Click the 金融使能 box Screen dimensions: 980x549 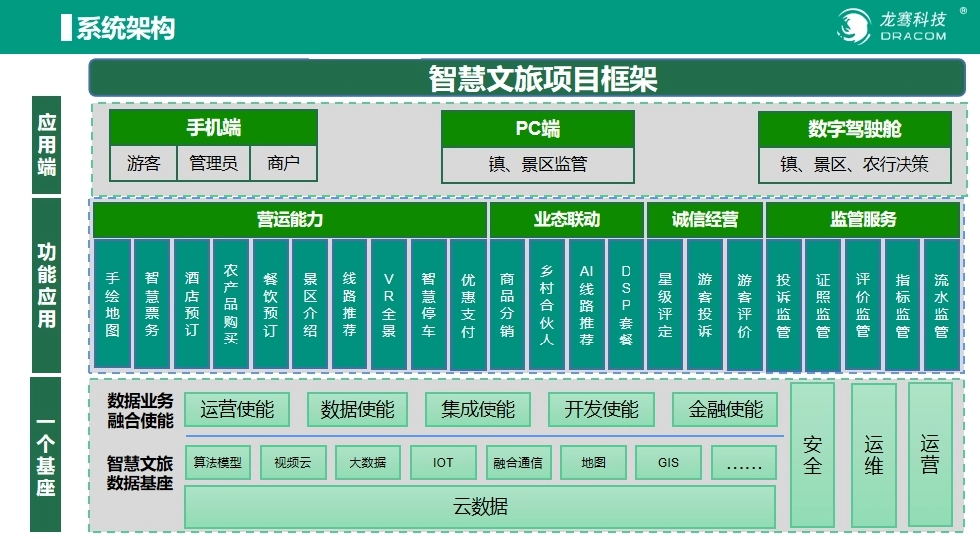tap(725, 410)
